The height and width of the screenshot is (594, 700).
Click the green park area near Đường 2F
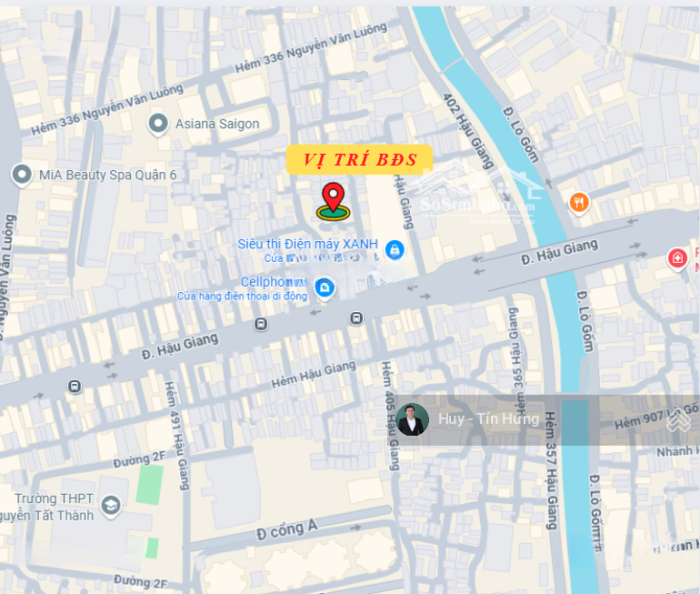coord(150,485)
